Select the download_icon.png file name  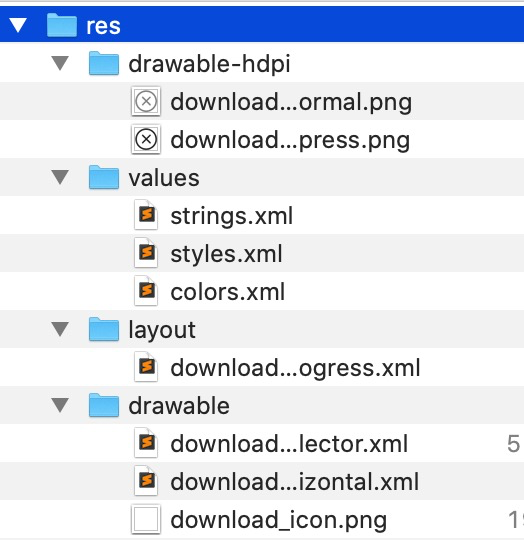pyautogui.click(x=279, y=520)
